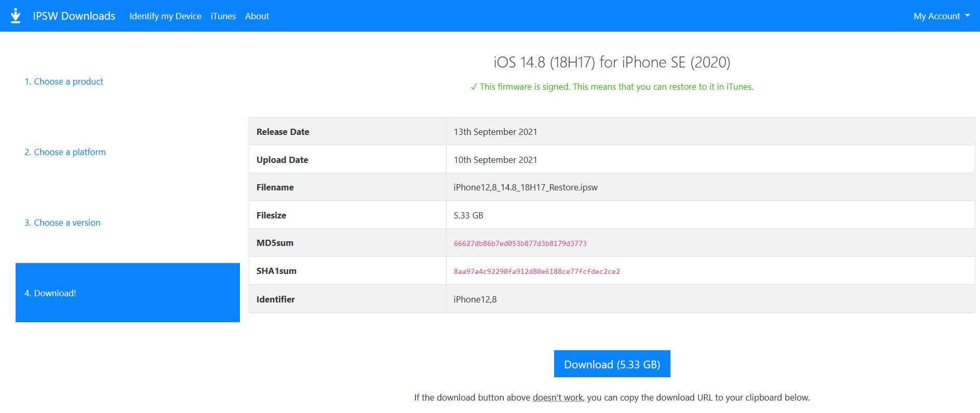Click the filename iPhone12,8_14.8_18H17_Restore.ipsw
Image resolution: width=980 pixels, height=413 pixels.
[x=525, y=187]
